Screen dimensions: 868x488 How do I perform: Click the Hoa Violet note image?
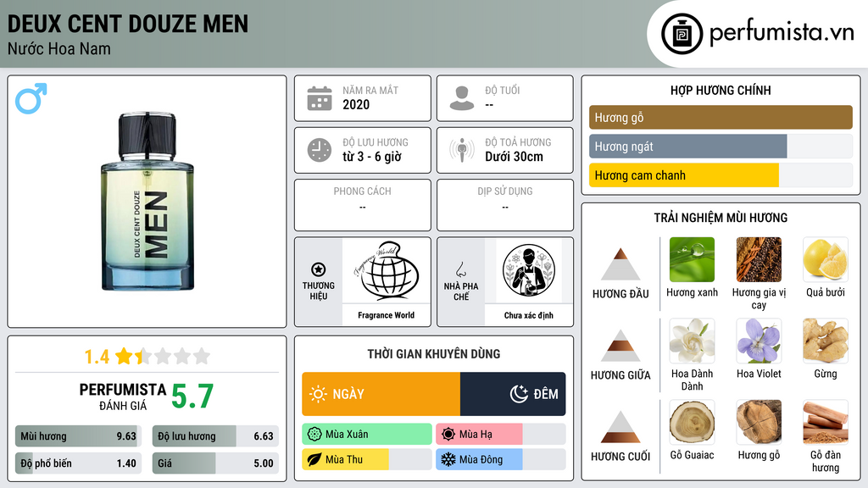coord(759,341)
